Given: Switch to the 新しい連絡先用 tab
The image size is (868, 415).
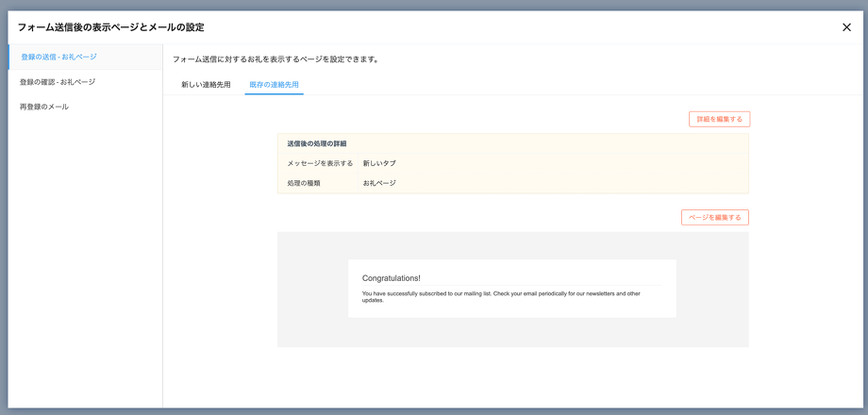Looking at the screenshot, I should [206, 85].
